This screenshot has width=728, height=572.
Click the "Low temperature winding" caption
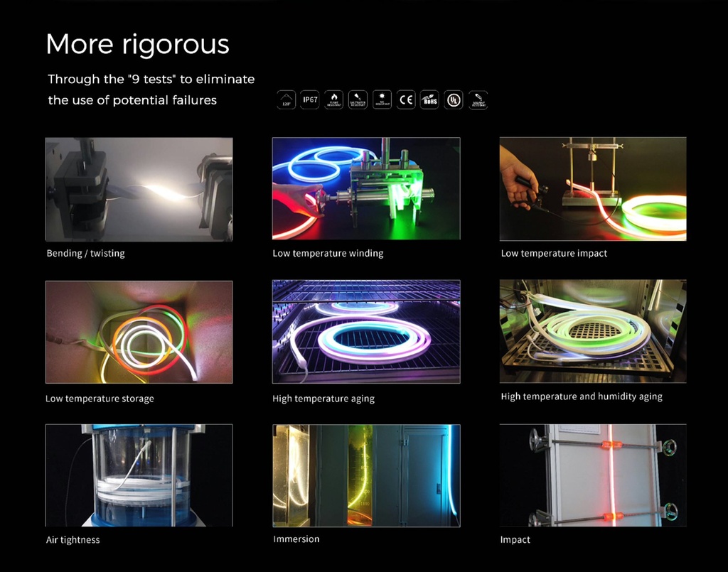click(328, 253)
